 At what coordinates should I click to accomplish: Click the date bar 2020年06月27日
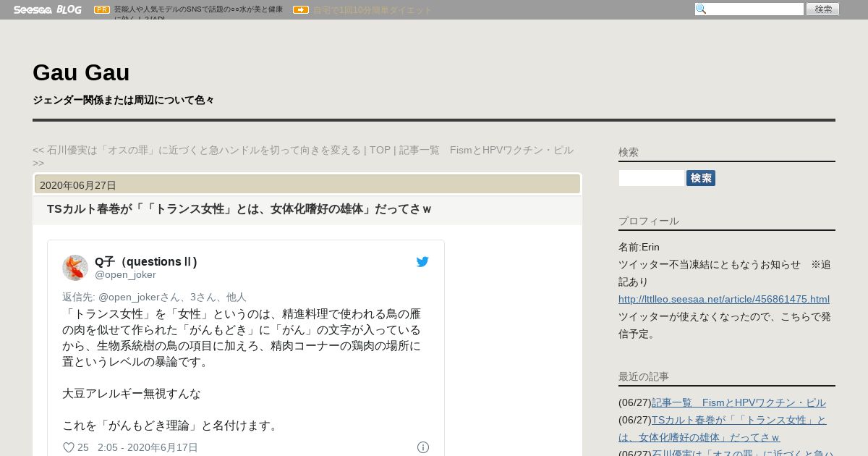[307, 185]
